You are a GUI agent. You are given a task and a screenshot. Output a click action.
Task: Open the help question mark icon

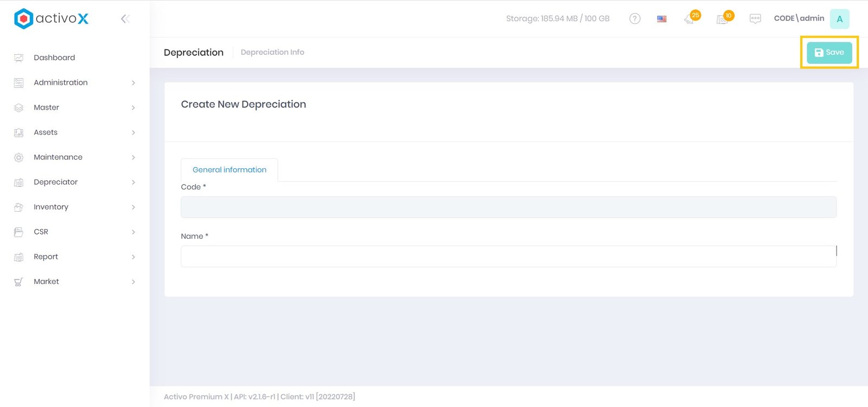coord(635,19)
